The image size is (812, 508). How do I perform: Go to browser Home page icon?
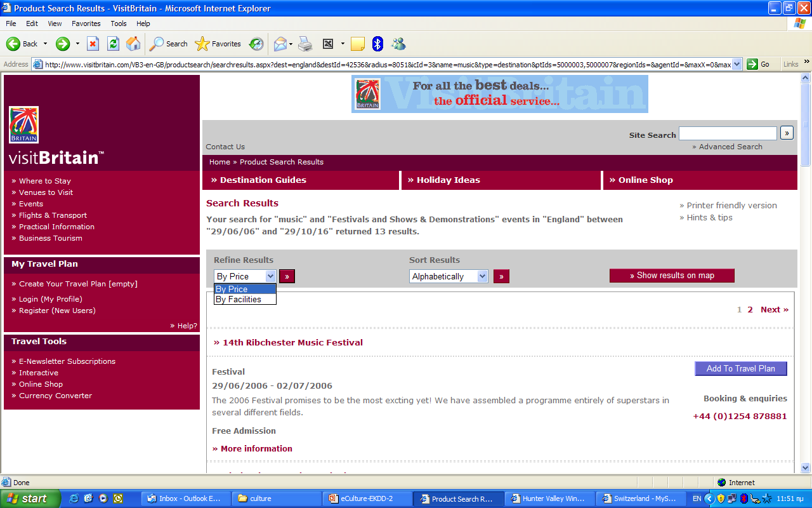coord(133,44)
